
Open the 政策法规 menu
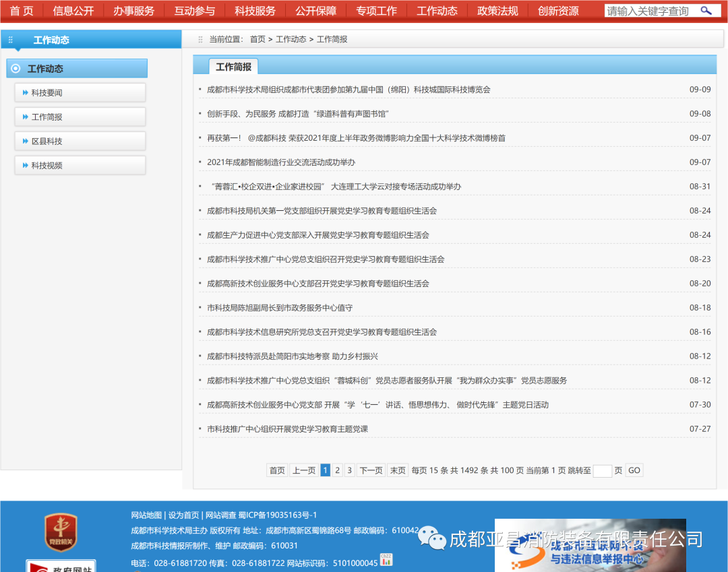pyautogui.click(x=497, y=11)
